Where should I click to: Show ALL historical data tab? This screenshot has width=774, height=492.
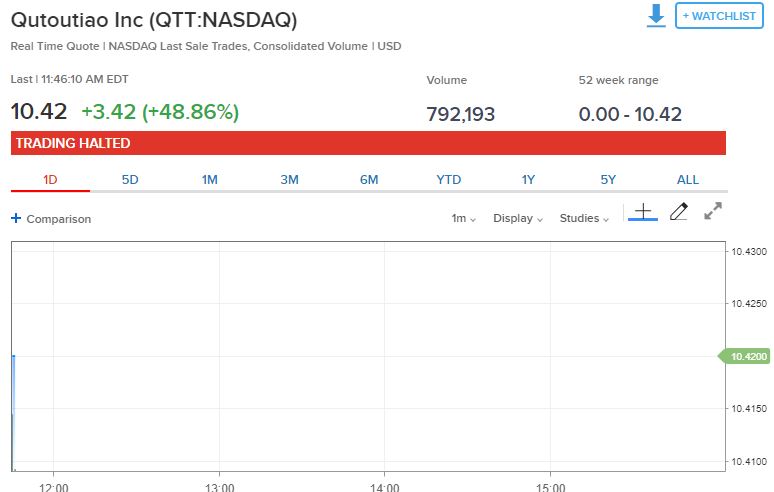pyautogui.click(x=688, y=180)
